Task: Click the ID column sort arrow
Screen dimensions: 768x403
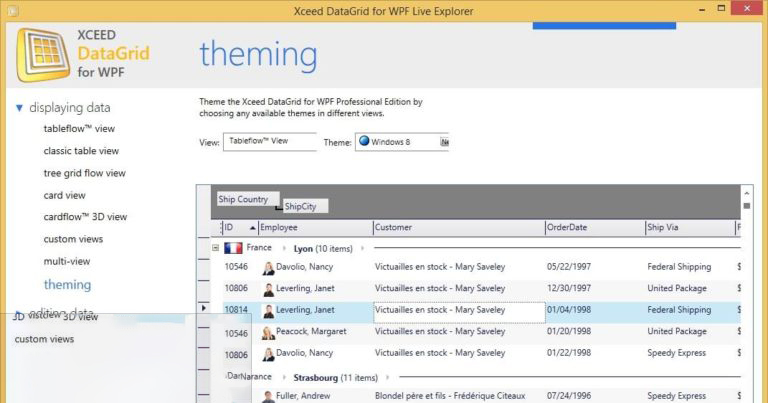Action: [x=253, y=228]
